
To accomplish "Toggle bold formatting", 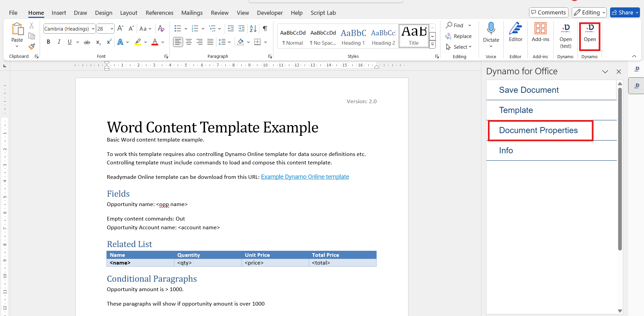I will [x=48, y=42].
